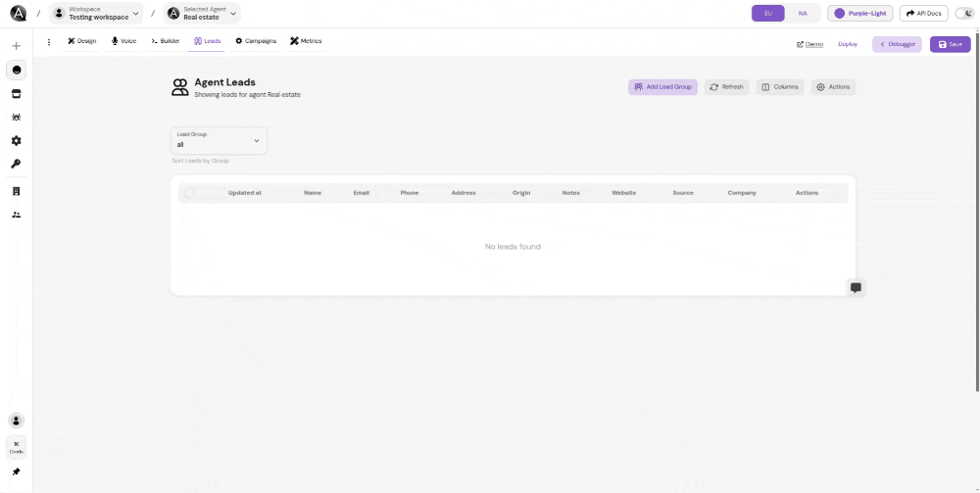This screenshot has width=980, height=493.
Task: Click the team members icon in sidebar
Action: coord(17,215)
